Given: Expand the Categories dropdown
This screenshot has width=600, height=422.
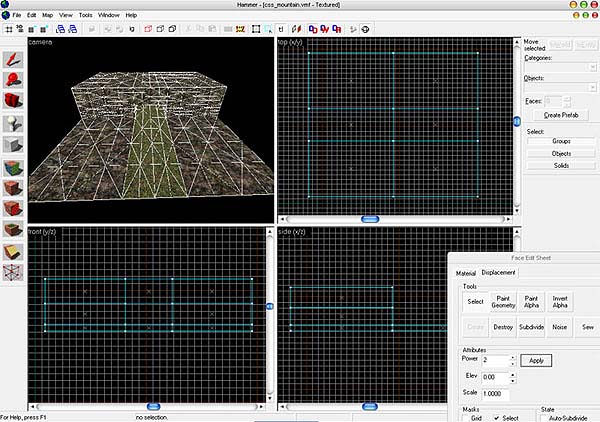Looking at the screenshot, I should point(592,67).
